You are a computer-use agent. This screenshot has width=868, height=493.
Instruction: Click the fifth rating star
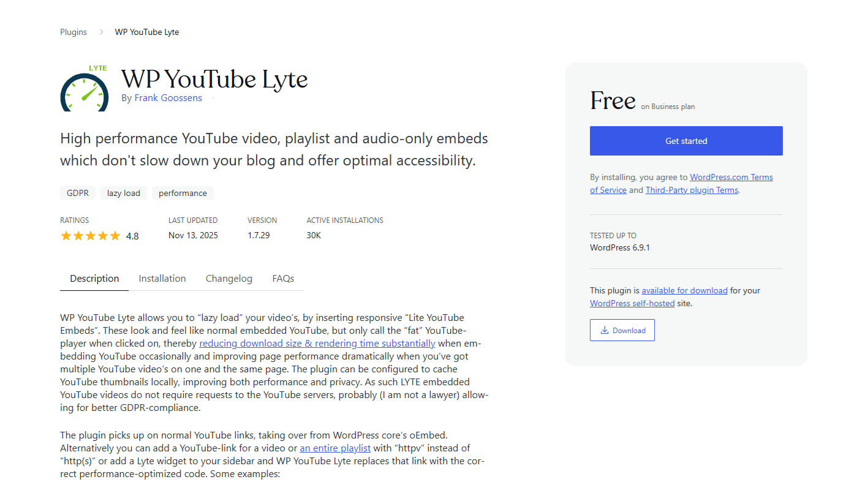pyautogui.click(x=115, y=235)
